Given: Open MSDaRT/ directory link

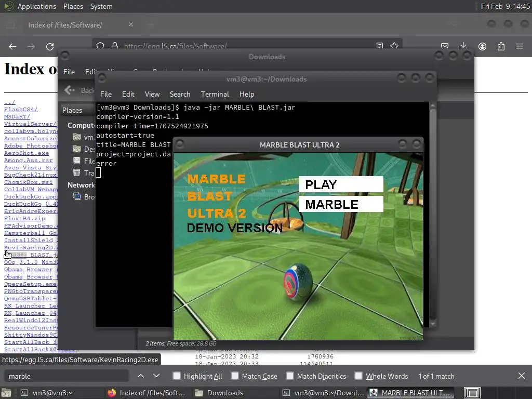Looking at the screenshot, I should tap(17, 117).
